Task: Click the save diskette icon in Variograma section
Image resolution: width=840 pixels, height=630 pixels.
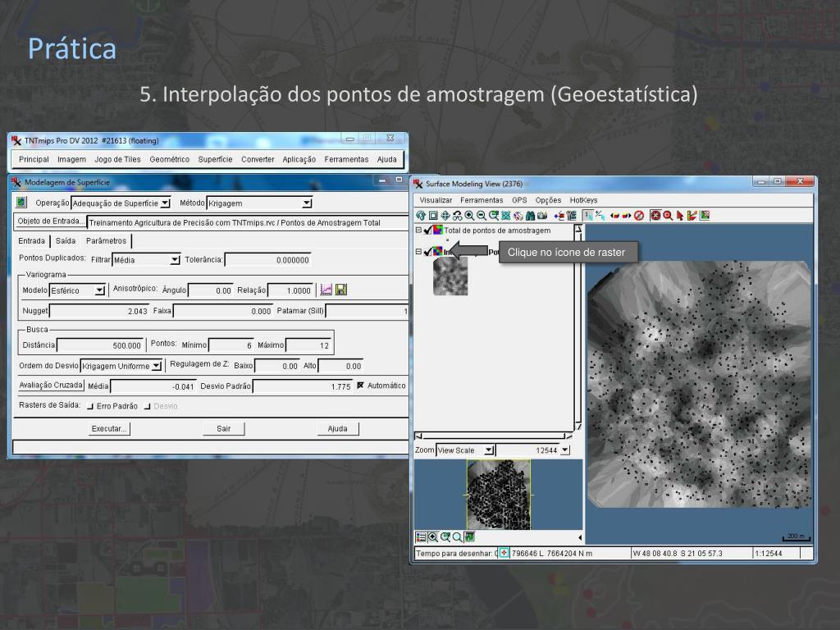Action: (x=340, y=290)
